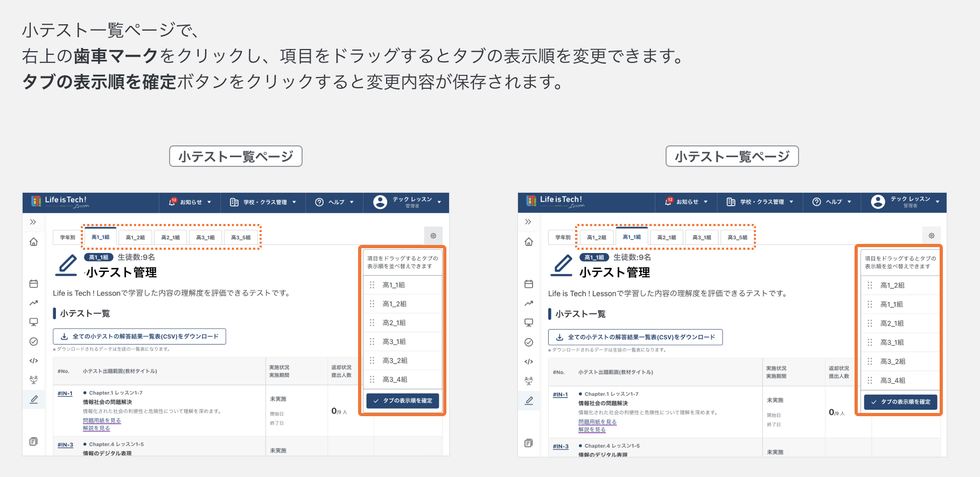
Task: Open the お知らせ dropdown in right screenshot
Action: pos(687,202)
